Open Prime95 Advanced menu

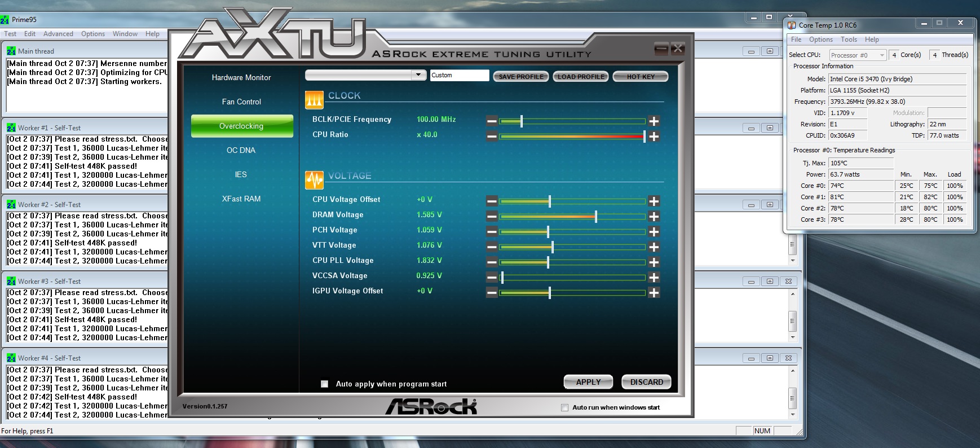click(58, 34)
